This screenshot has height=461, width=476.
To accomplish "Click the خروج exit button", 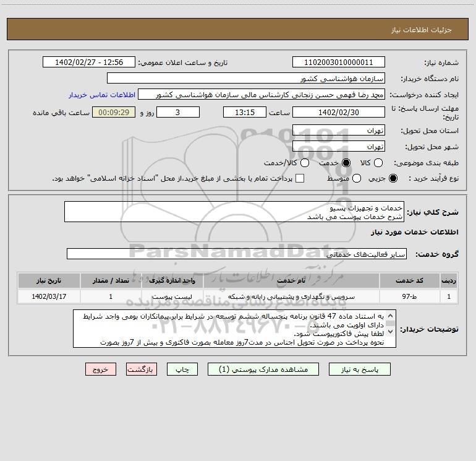I will pos(101,369).
